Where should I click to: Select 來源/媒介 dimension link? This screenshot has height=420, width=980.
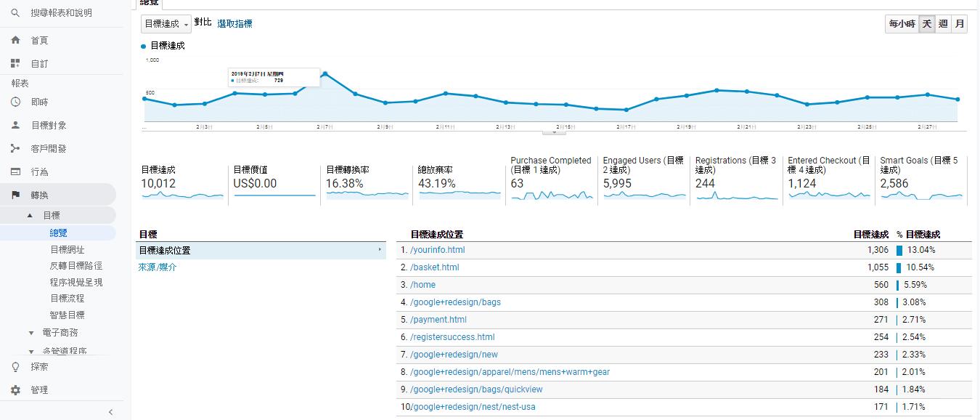point(158,267)
